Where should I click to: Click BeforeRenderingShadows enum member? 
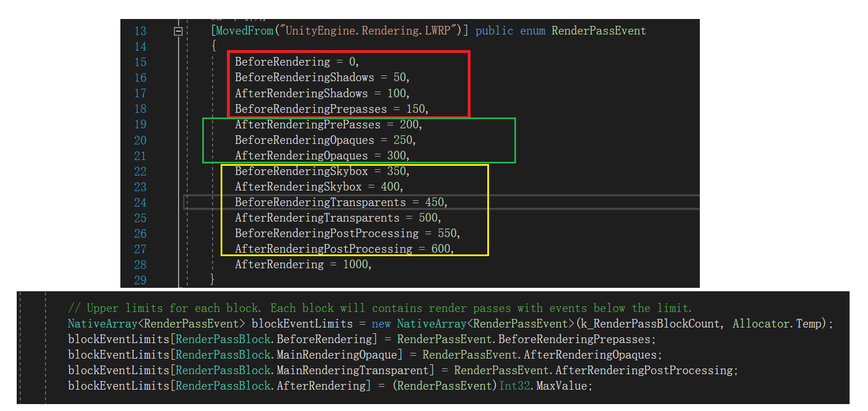click(x=304, y=78)
